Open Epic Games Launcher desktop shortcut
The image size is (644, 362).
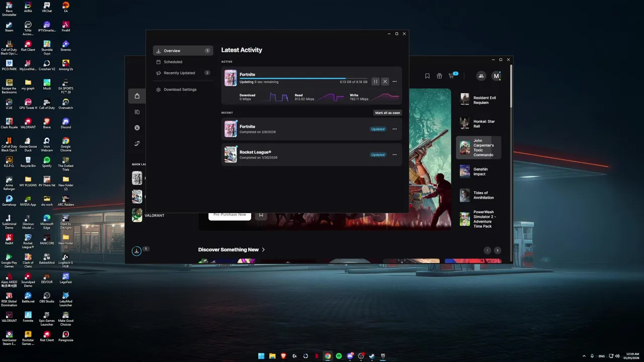point(47,319)
